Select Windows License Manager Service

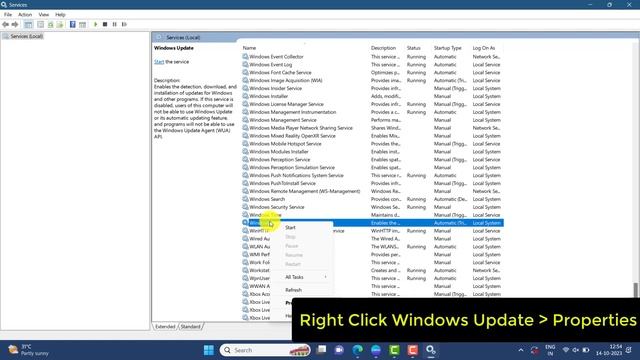[x=286, y=104]
